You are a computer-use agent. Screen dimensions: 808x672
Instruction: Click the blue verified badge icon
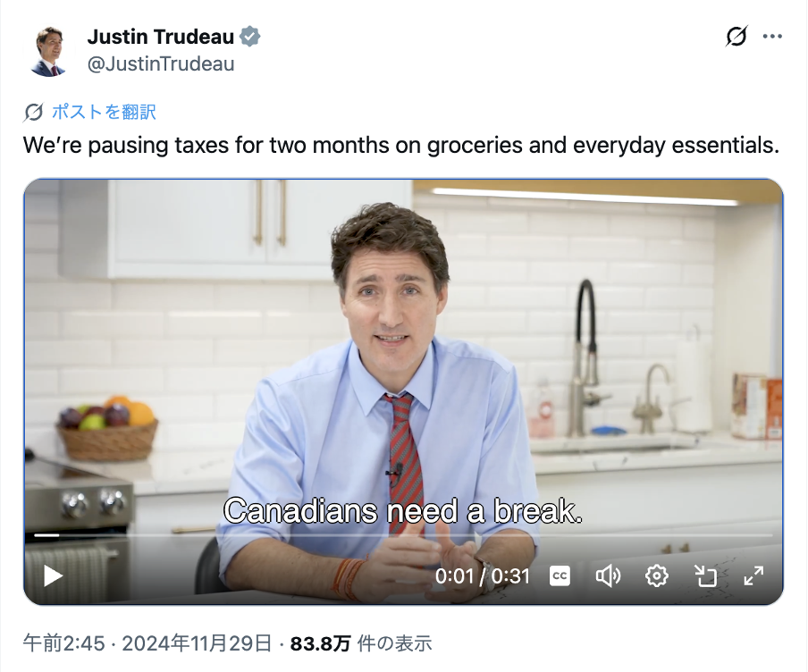(250, 37)
